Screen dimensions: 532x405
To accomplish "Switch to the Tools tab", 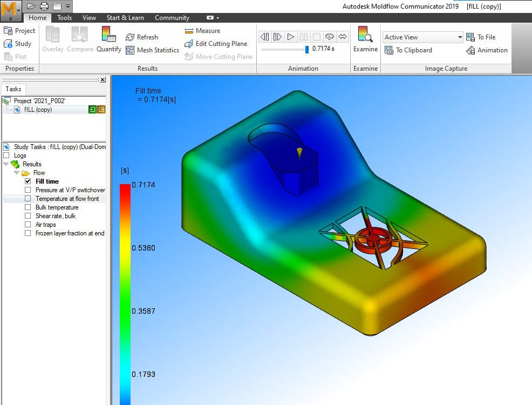I will click(64, 17).
